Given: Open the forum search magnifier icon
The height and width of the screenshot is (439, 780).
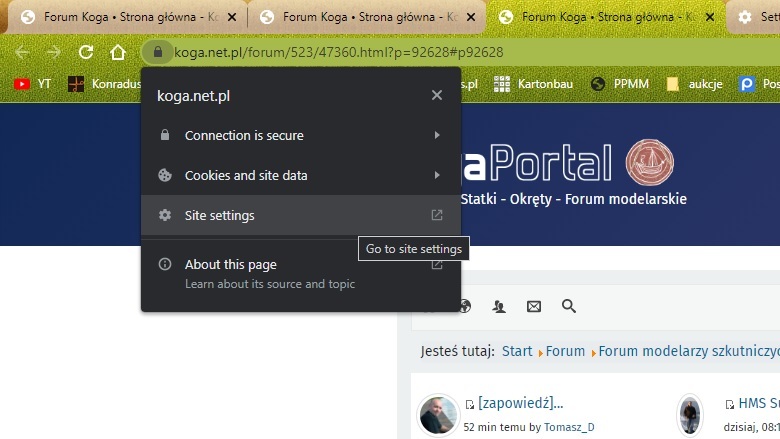Looking at the screenshot, I should [569, 306].
